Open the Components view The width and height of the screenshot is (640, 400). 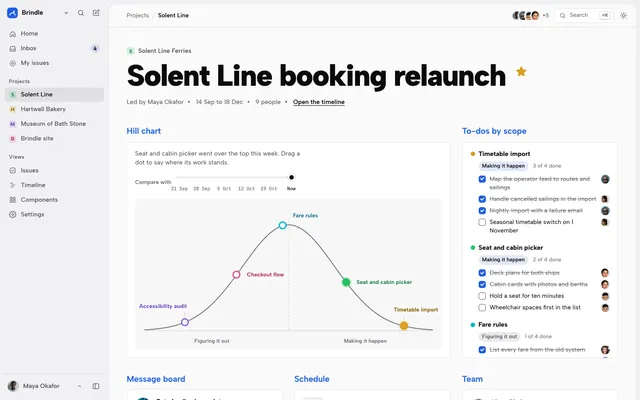(x=54, y=200)
